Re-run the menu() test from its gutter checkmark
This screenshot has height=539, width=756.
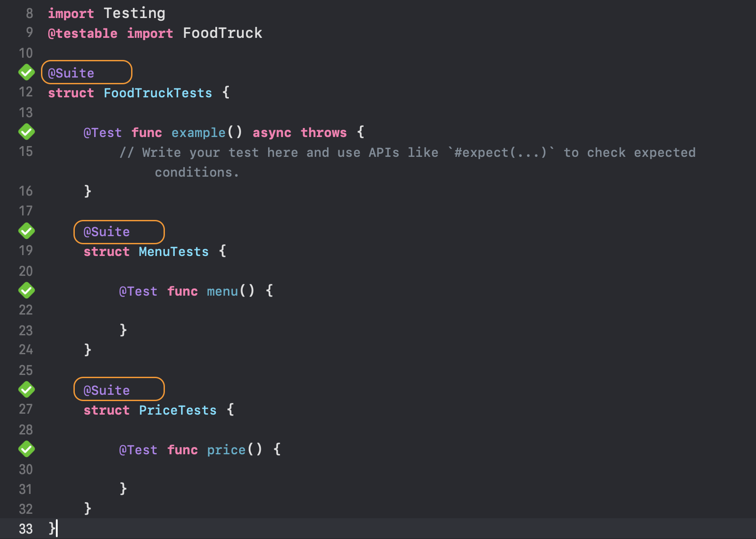tap(27, 290)
